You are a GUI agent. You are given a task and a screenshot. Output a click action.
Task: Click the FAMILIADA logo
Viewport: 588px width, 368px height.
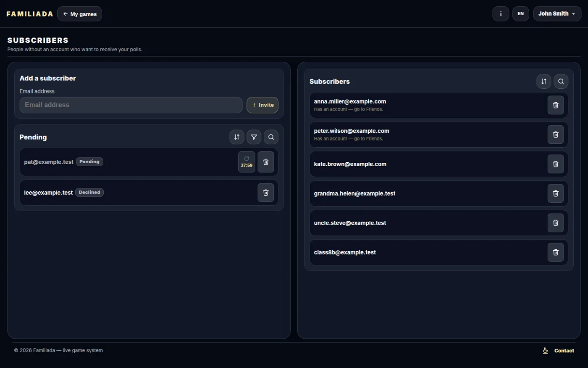30,14
